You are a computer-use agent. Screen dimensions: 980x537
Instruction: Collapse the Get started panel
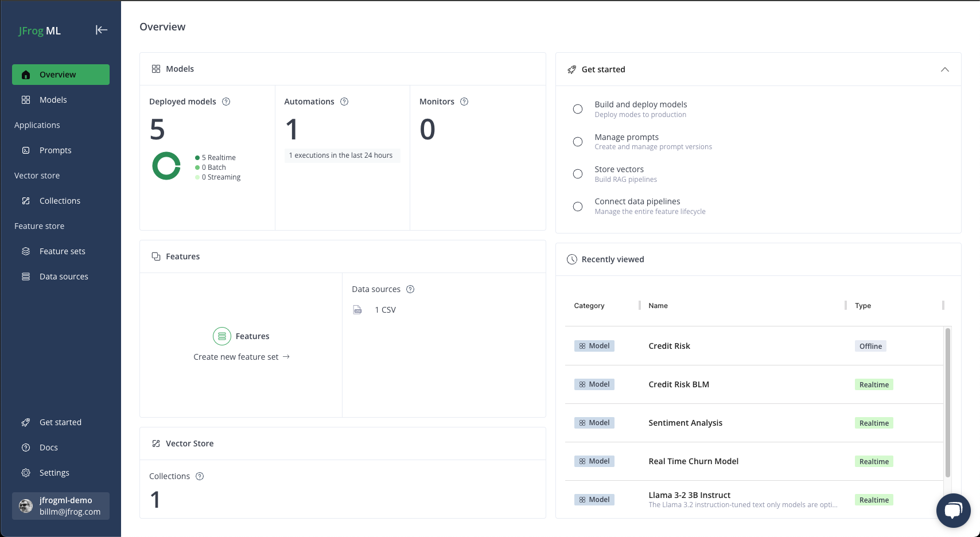click(x=945, y=69)
